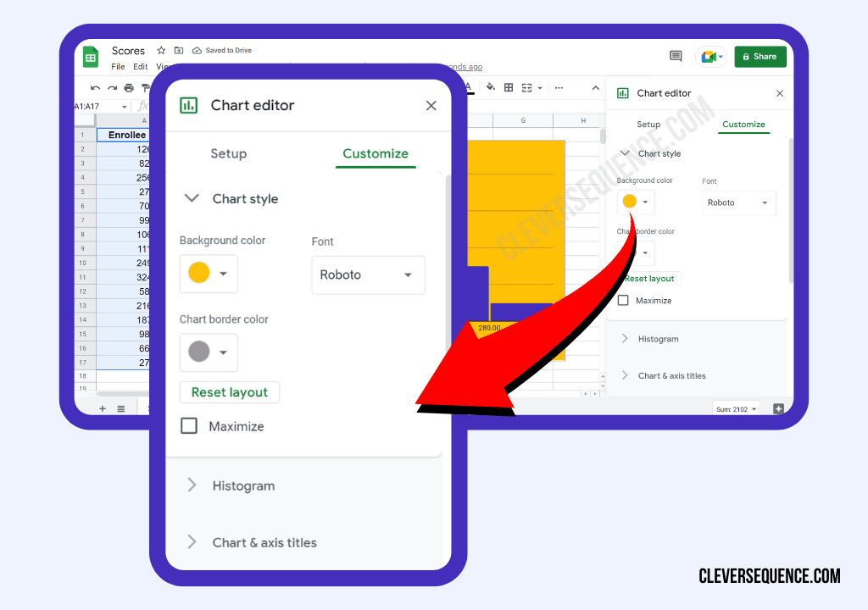Expand the Chart & axis titles section
This screenshot has width=868, height=610.
click(264, 542)
